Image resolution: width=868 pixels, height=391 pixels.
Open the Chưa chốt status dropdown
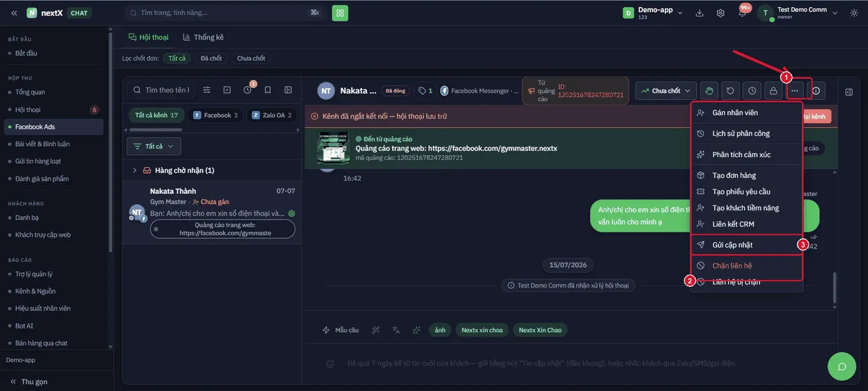pyautogui.click(x=665, y=91)
